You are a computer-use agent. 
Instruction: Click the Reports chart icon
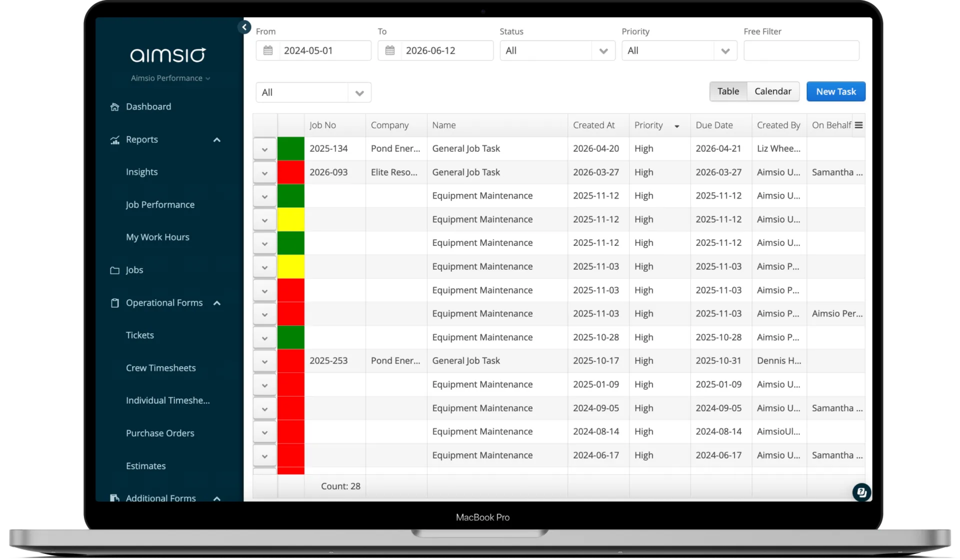(x=114, y=140)
